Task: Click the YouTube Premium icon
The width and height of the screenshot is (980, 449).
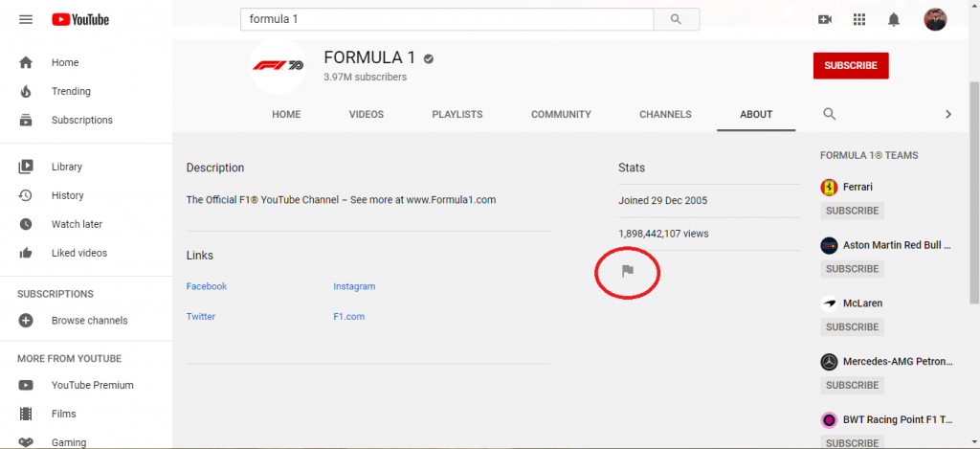Action: point(26,385)
